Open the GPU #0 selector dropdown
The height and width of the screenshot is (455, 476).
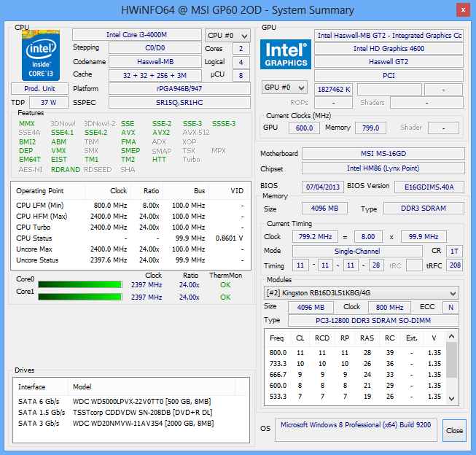[x=284, y=87]
